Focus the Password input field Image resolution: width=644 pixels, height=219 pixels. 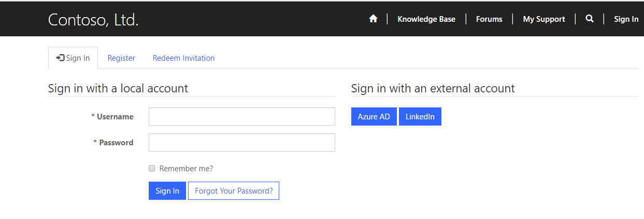click(242, 142)
